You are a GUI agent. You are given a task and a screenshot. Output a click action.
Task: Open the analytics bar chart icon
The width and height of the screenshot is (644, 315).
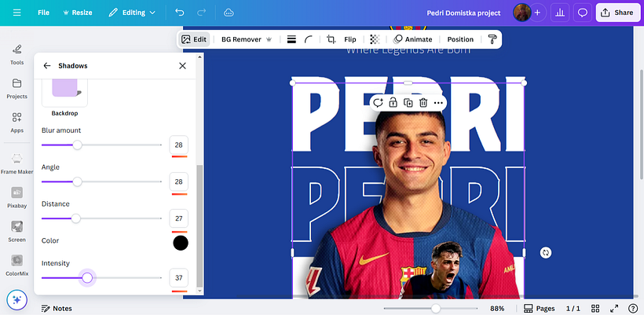[559, 13]
